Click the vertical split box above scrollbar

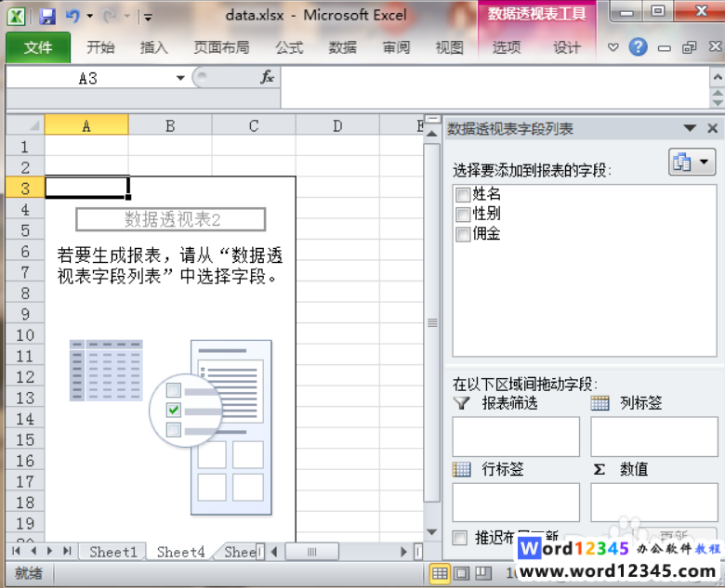point(432,119)
